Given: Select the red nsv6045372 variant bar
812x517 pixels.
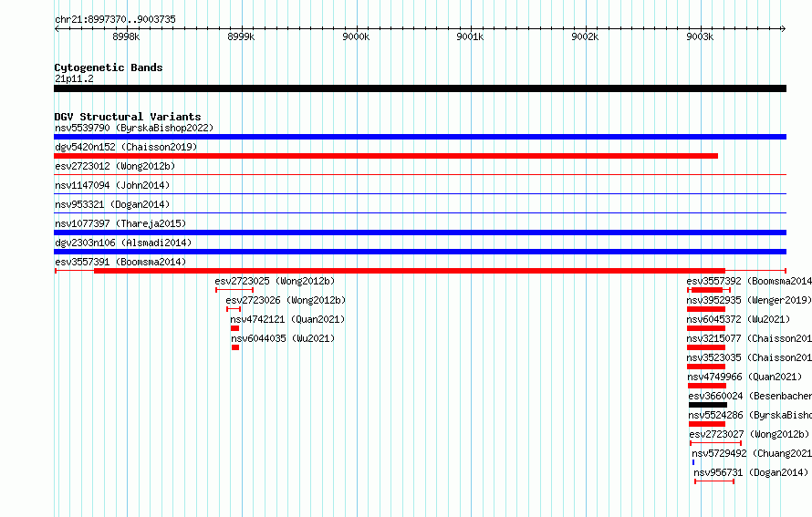Looking at the screenshot, I should [x=706, y=328].
